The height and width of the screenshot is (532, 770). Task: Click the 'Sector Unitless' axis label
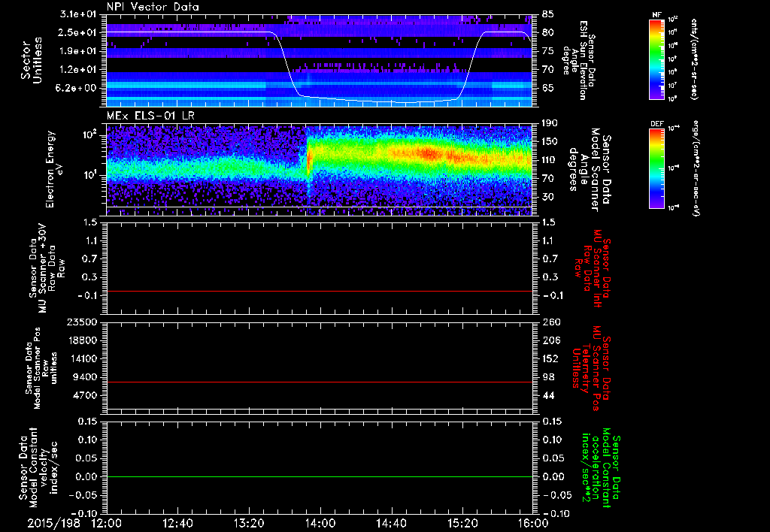click(x=32, y=60)
